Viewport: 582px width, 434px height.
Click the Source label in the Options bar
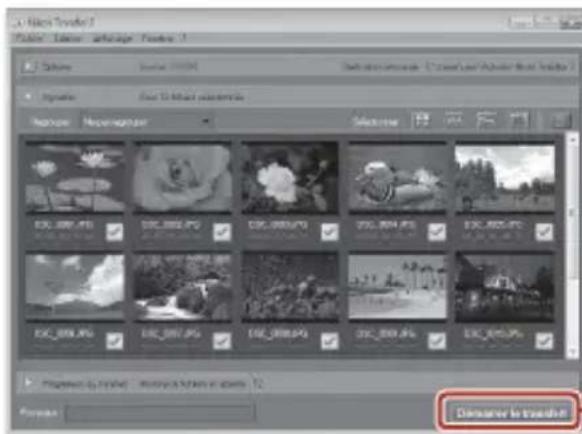[169, 67]
